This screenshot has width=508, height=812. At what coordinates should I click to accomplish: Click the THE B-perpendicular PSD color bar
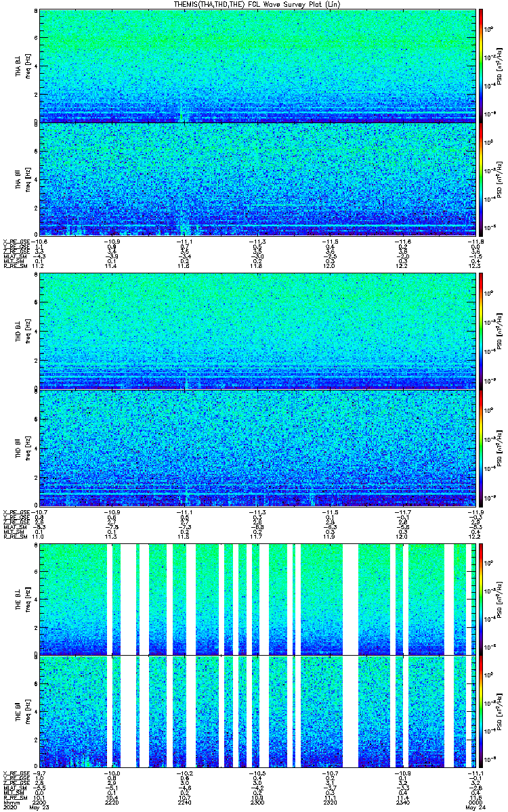(x=482, y=599)
